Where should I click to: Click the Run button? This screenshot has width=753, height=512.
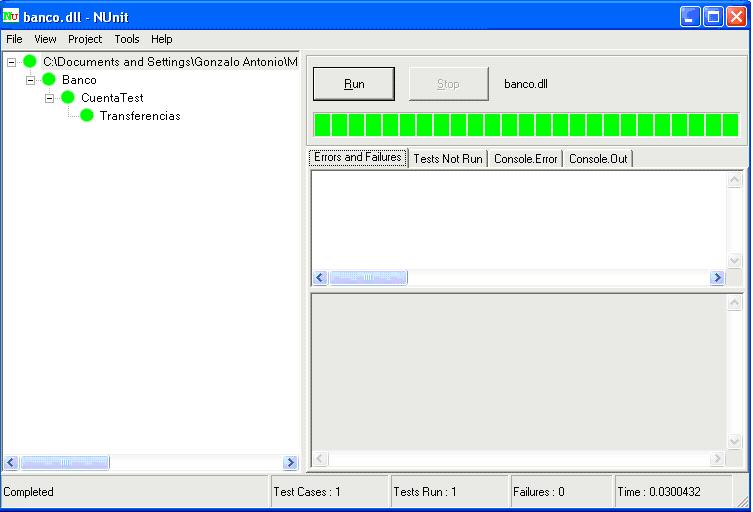coord(354,84)
